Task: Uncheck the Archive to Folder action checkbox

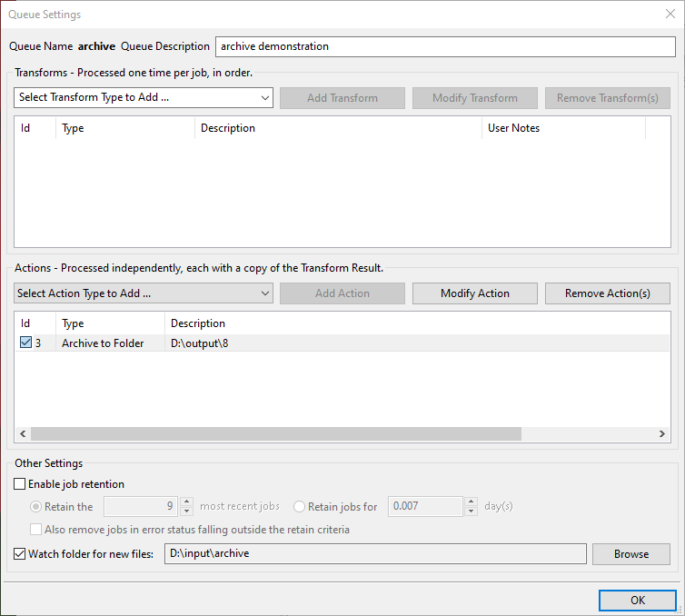Action: (25, 343)
